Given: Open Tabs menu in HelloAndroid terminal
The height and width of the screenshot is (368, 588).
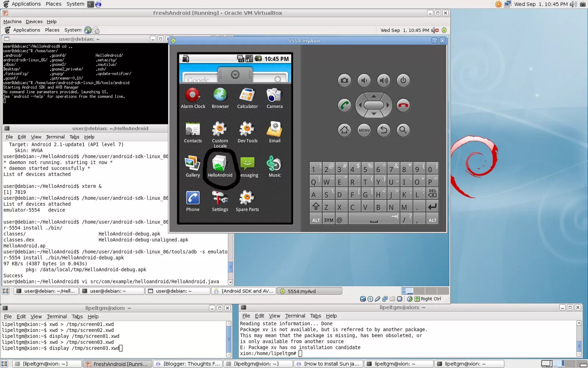Looking at the screenshot, I should click(x=74, y=137).
